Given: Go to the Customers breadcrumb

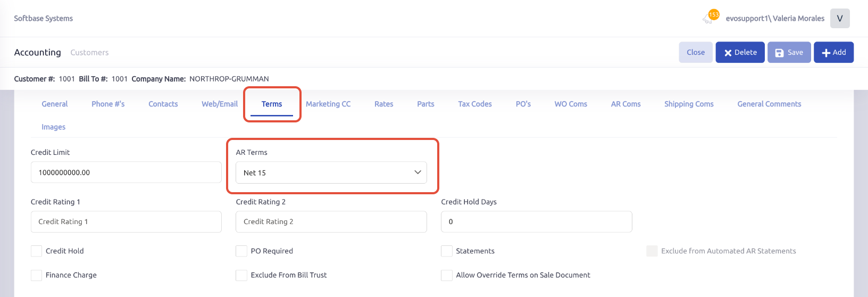Looking at the screenshot, I should (89, 52).
